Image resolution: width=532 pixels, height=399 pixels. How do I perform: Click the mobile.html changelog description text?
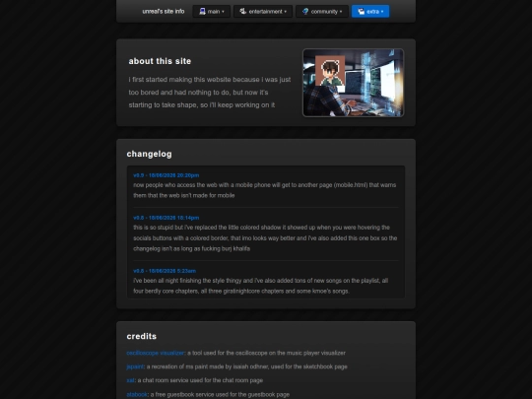(x=265, y=190)
